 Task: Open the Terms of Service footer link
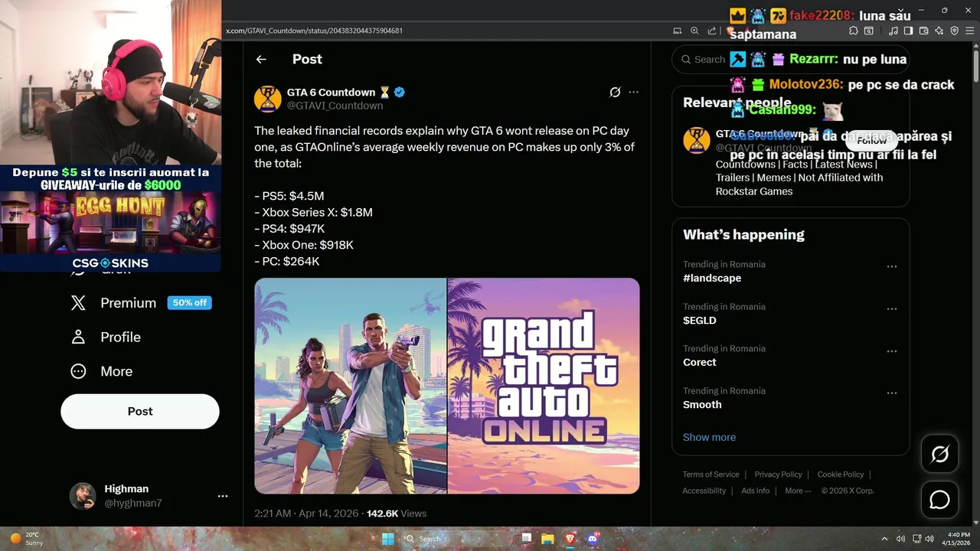[711, 474]
